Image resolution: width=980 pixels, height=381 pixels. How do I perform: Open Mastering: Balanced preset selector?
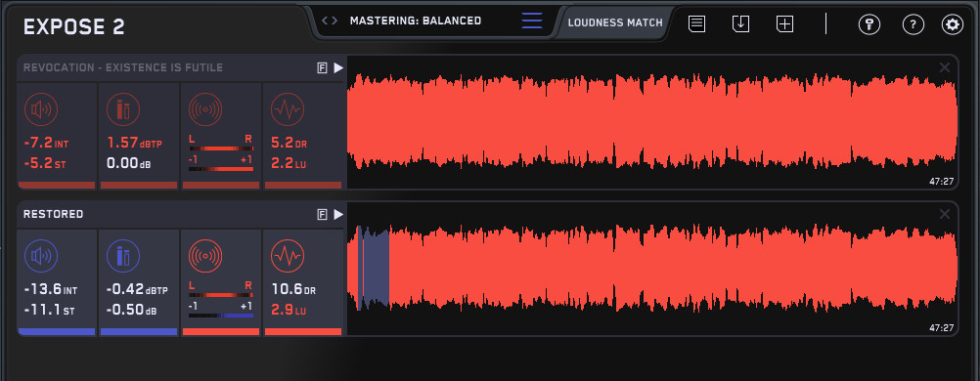point(416,21)
